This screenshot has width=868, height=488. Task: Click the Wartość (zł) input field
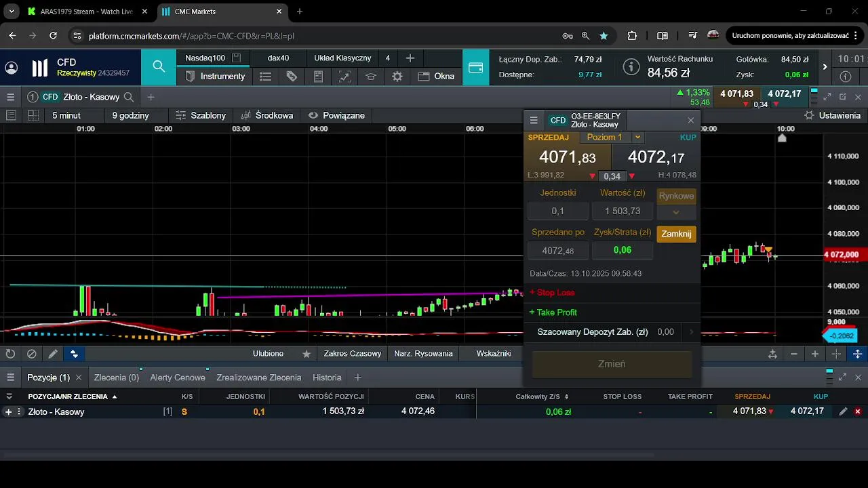(623, 211)
